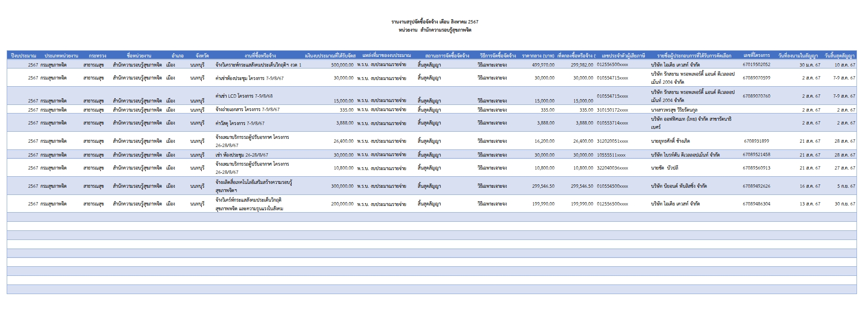Select project number '6708931899'
This screenshot has height=330, width=868.
click(x=757, y=141)
